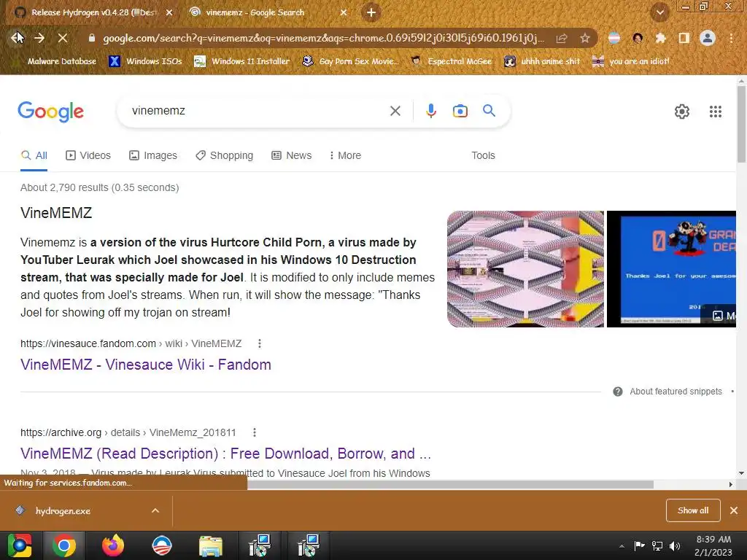The width and height of the screenshot is (747, 560).
Task: Close the Release Hydrogen v0.4.28 tab
Action: coord(169,13)
